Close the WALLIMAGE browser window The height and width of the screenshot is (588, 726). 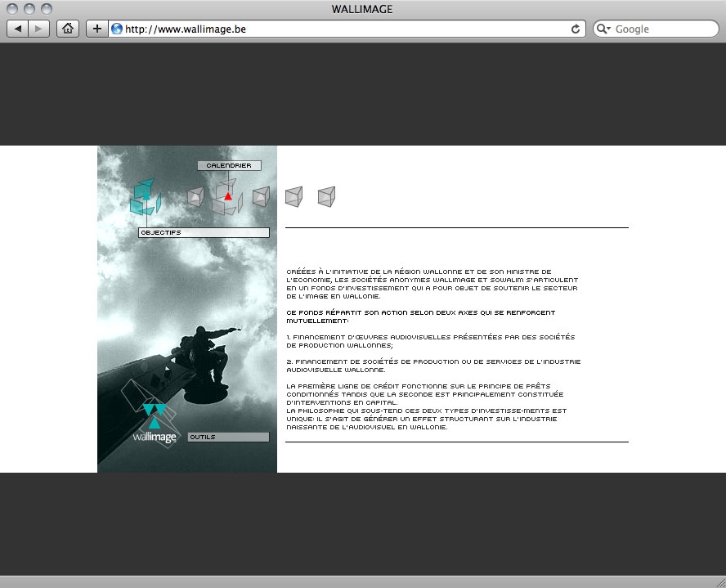[x=12, y=9]
